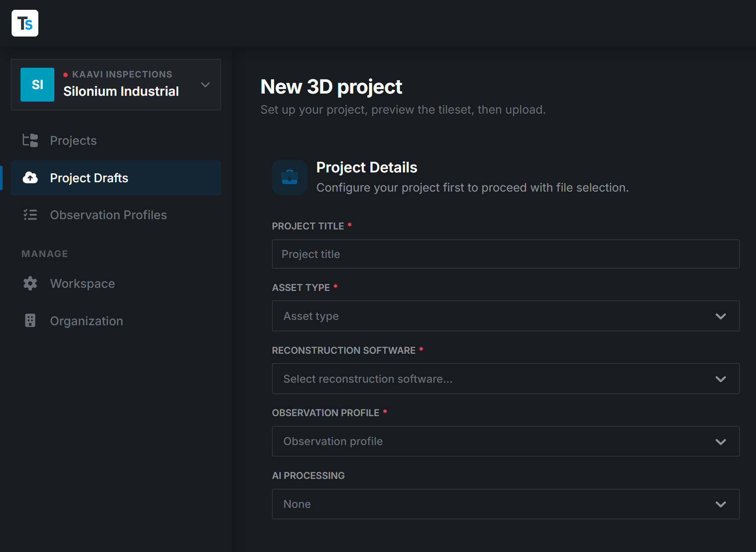Click the Projects folder-tree icon
Screen dimensions: 756x552
30,140
